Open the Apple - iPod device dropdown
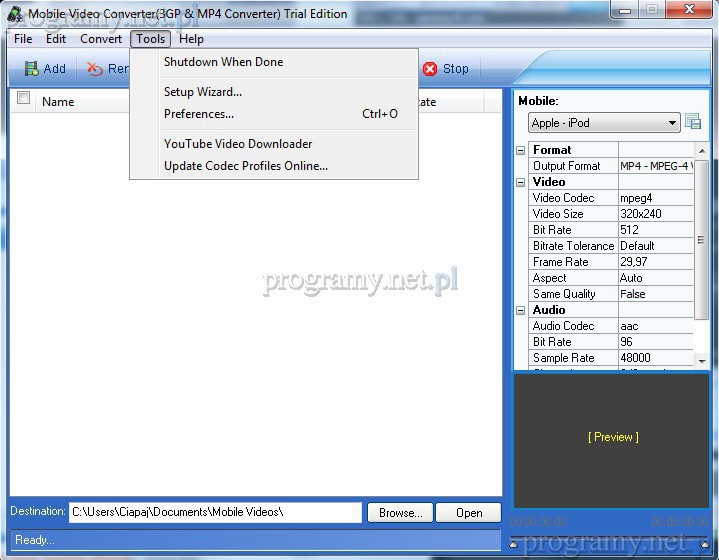 (604, 123)
